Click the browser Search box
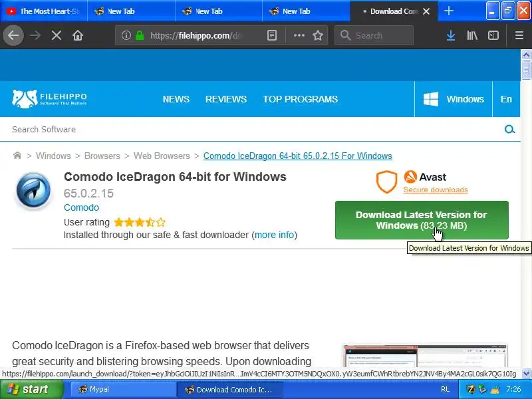This screenshot has width=532, height=399. click(374, 35)
